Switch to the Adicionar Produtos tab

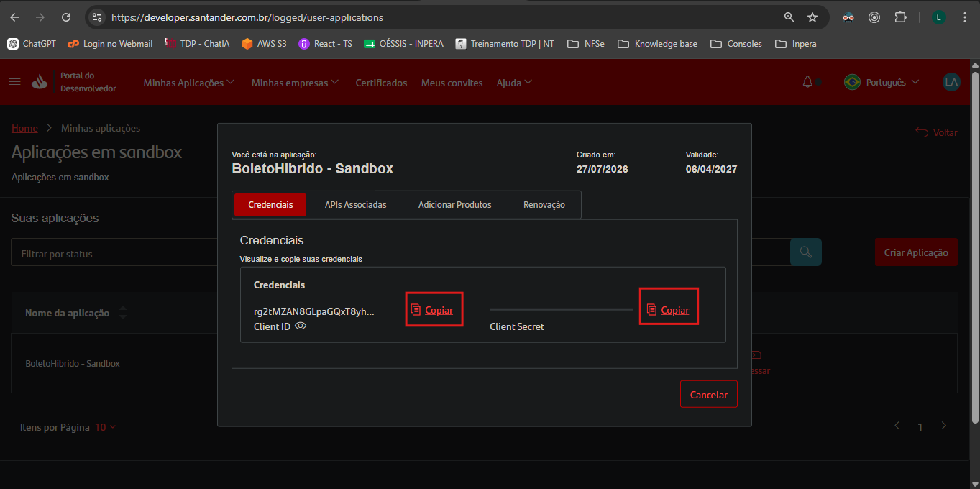pyautogui.click(x=455, y=205)
